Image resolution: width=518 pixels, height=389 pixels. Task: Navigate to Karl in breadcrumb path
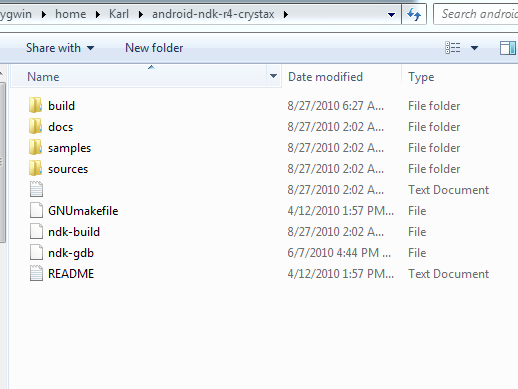(x=119, y=14)
